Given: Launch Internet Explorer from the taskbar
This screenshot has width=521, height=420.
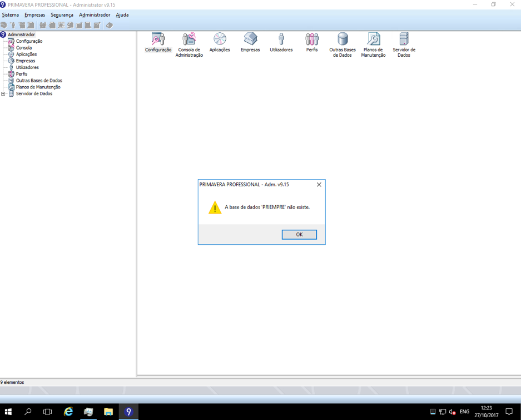Looking at the screenshot, I should [68, 412].
